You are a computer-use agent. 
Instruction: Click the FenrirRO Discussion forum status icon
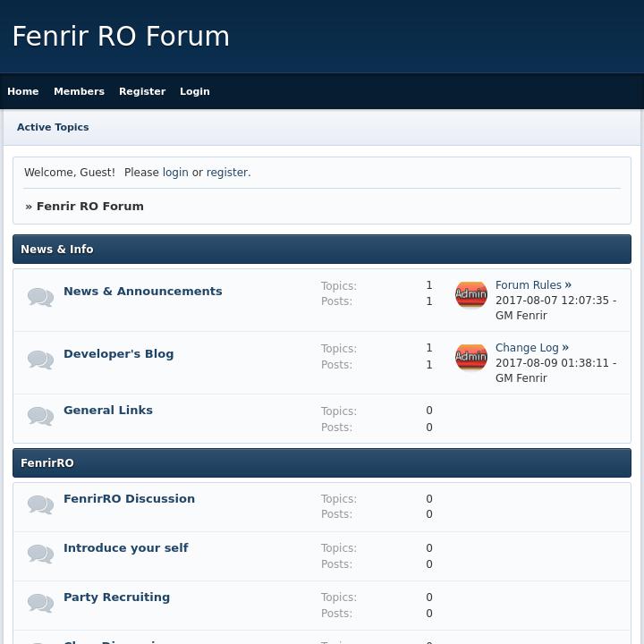point(40,504)
